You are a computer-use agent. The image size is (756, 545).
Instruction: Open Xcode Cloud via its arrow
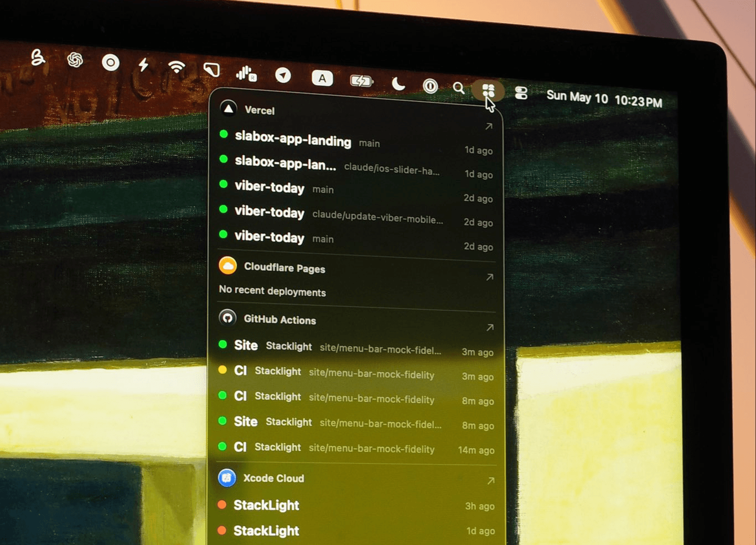(491, 481)
